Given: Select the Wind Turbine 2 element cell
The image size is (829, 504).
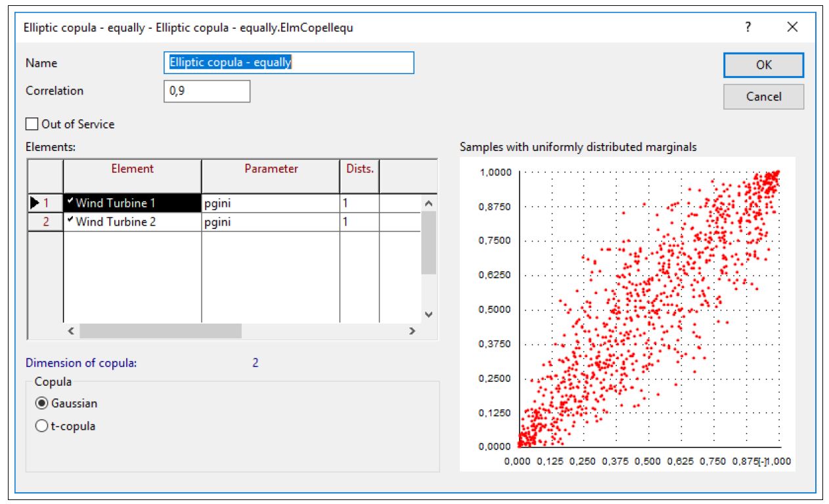Looking at the screenshot, I should point(132,222).
